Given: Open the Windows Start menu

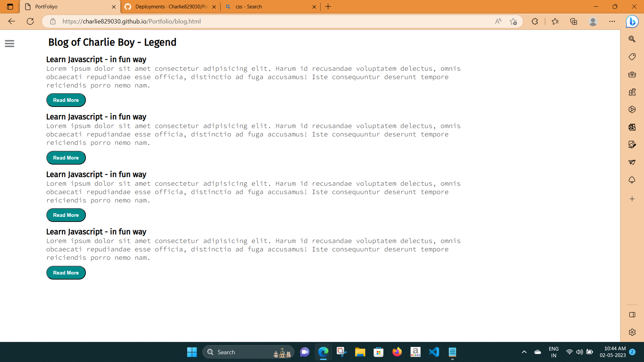Looking at the screenshot, I should click(192, 352).
